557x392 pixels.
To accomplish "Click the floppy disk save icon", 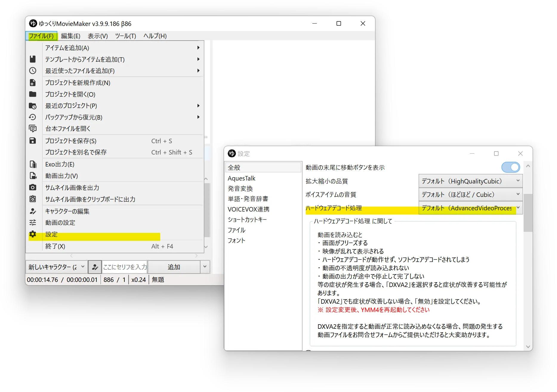I will tap(33, 141).
